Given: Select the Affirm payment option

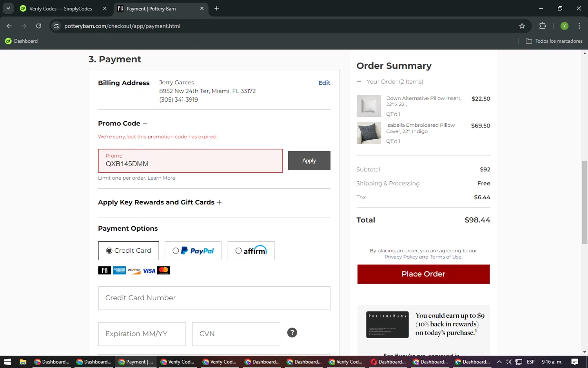Looking at the screenshot, I should coord(251,251).
